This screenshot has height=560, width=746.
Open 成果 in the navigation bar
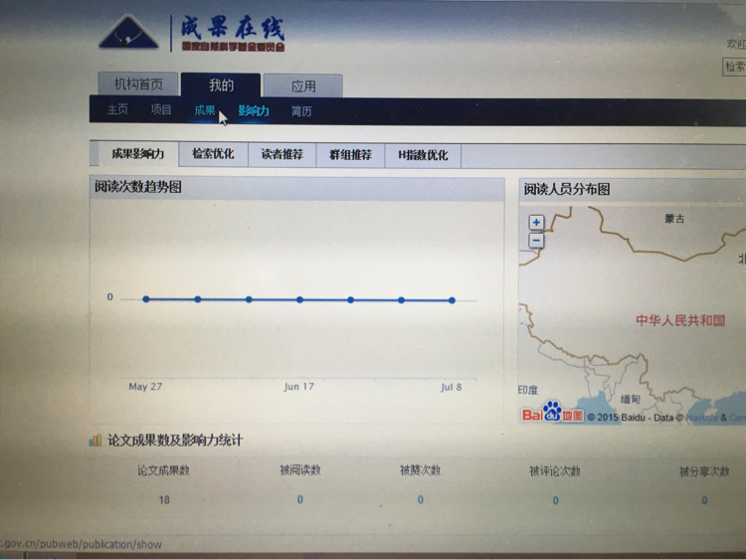pyautogui.click(x=205, y=110)
